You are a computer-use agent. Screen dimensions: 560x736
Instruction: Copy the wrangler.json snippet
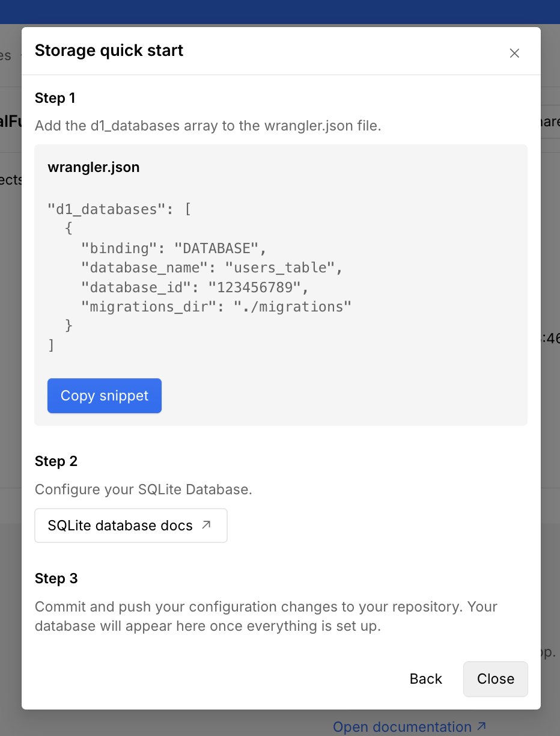pos(104,396)
